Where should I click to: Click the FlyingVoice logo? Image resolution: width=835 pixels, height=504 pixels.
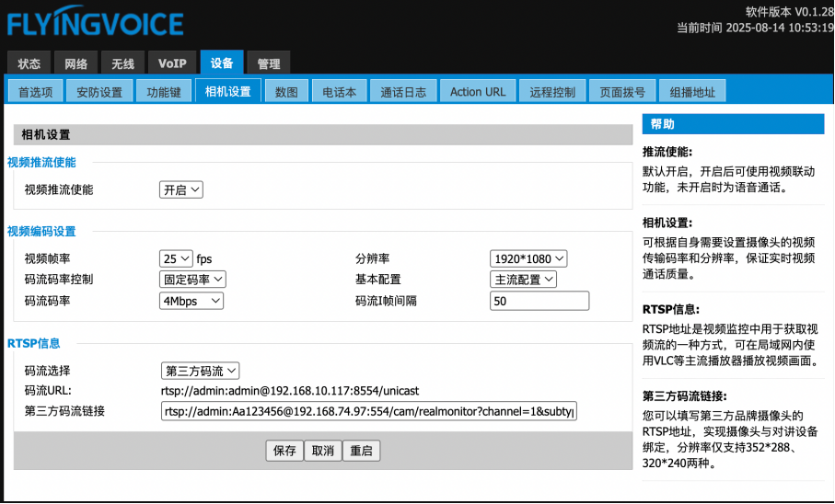96,22
